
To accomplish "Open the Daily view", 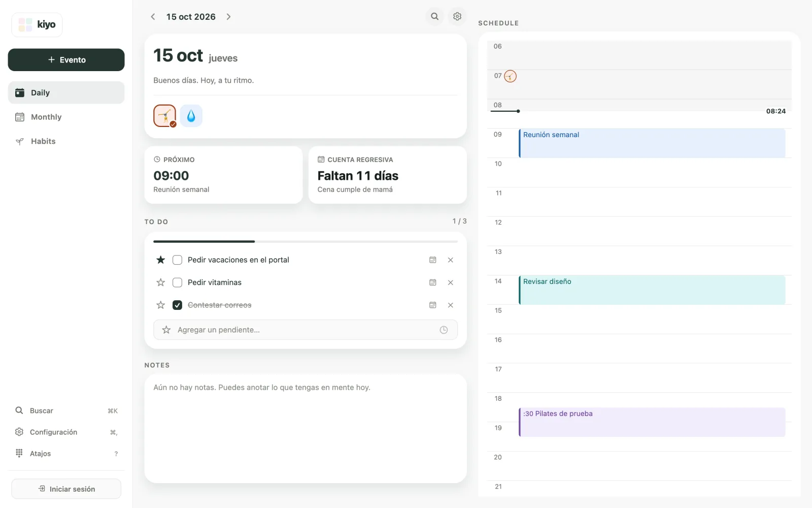I will (66, 92).
